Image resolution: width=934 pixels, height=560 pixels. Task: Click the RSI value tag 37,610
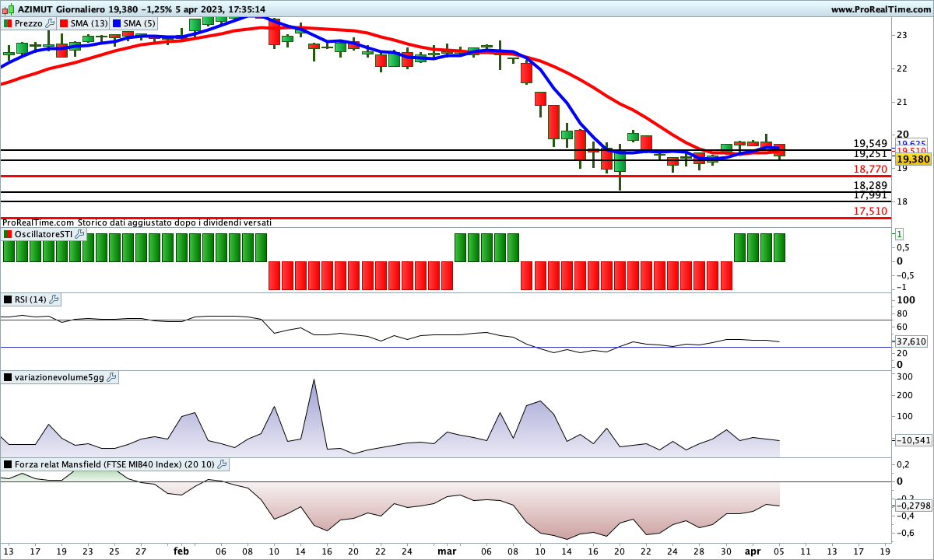coord(911,341)
